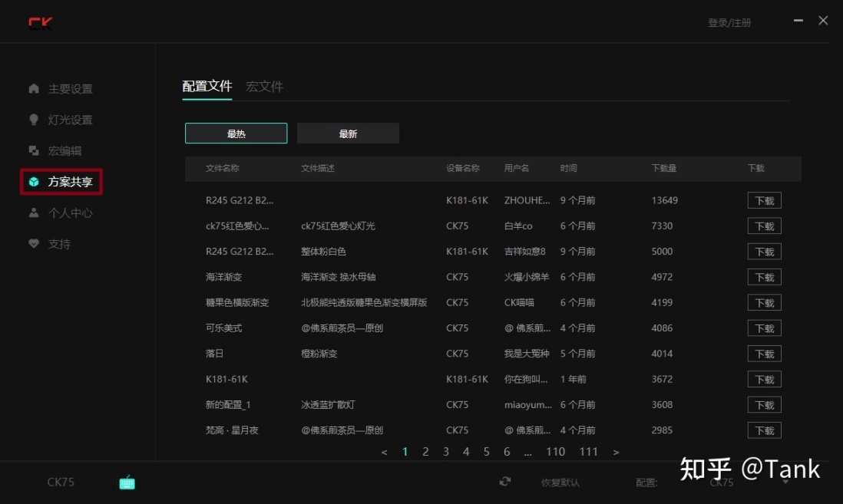Go to previous page arrow

pyautogui.click(x=384, y=453)
